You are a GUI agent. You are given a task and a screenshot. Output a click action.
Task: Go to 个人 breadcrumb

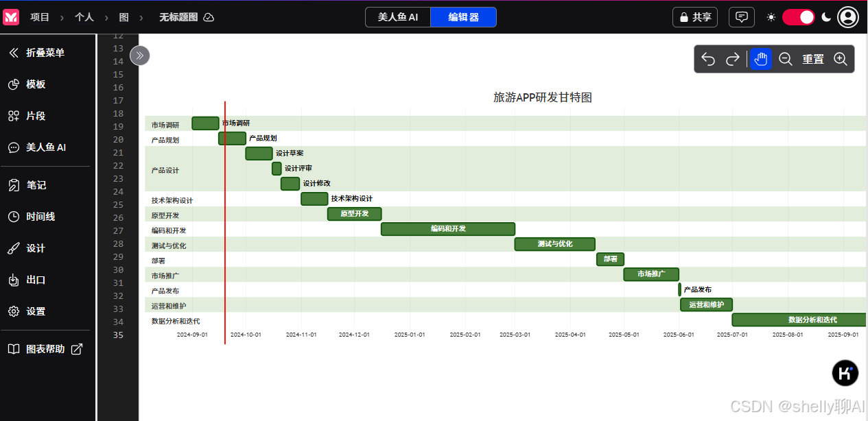[84, 17]
